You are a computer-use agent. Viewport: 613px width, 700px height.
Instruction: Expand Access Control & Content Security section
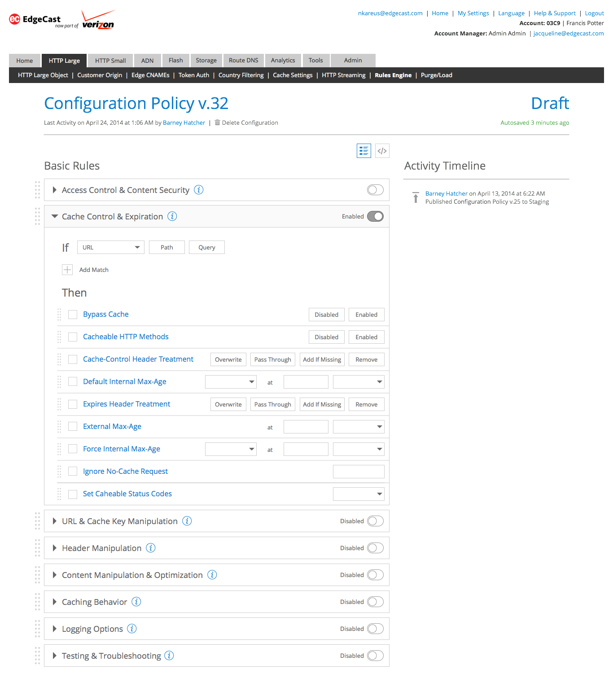[54, 190]
